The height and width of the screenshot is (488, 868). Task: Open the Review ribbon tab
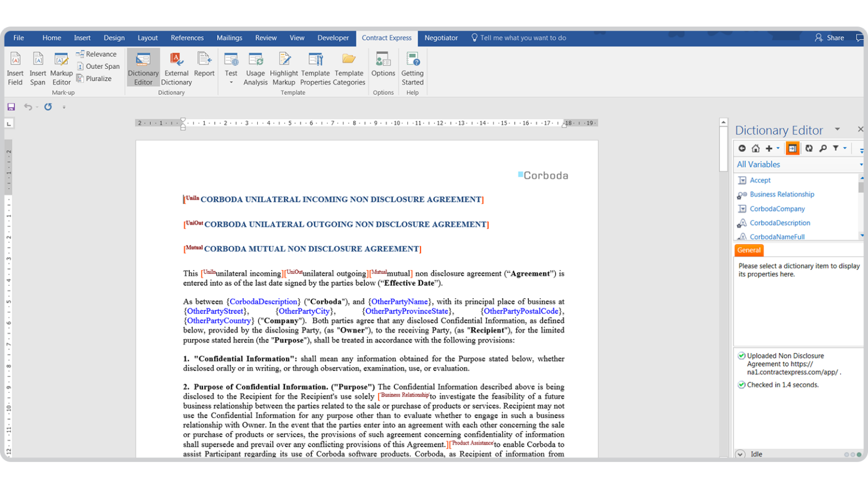[266, 38]
